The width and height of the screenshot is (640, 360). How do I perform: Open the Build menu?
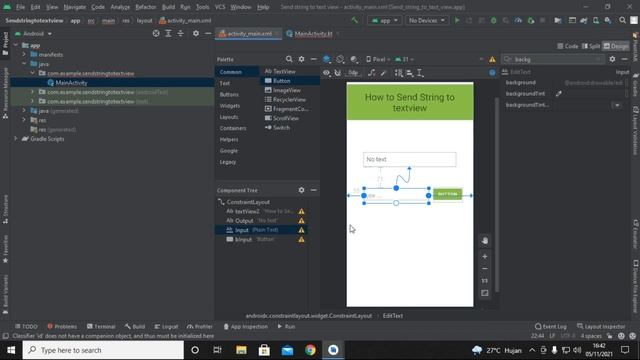[x=168, y=7]
